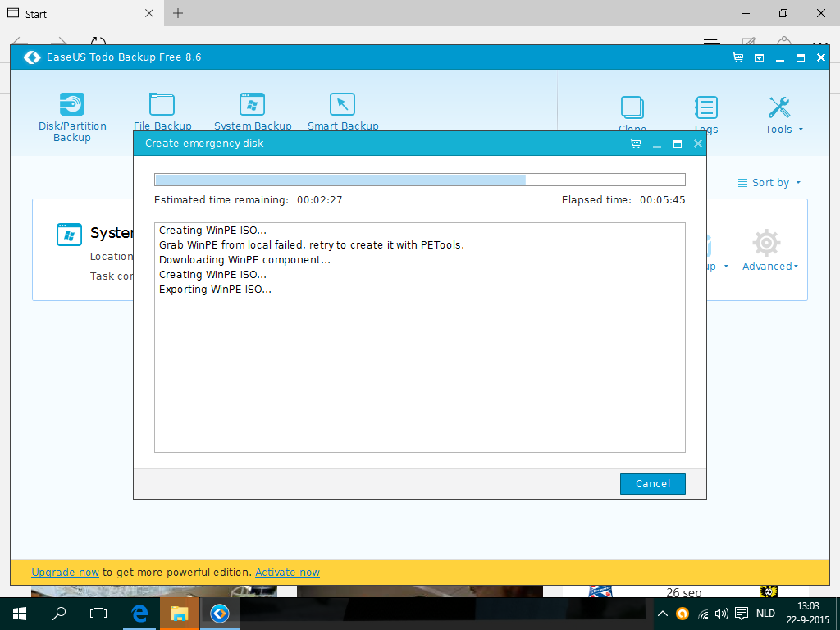Click the estimated time remaining value 00:02:27
The width and height of the screenshot is (840, 630).
pyautogui.click(x=319, y=200)
